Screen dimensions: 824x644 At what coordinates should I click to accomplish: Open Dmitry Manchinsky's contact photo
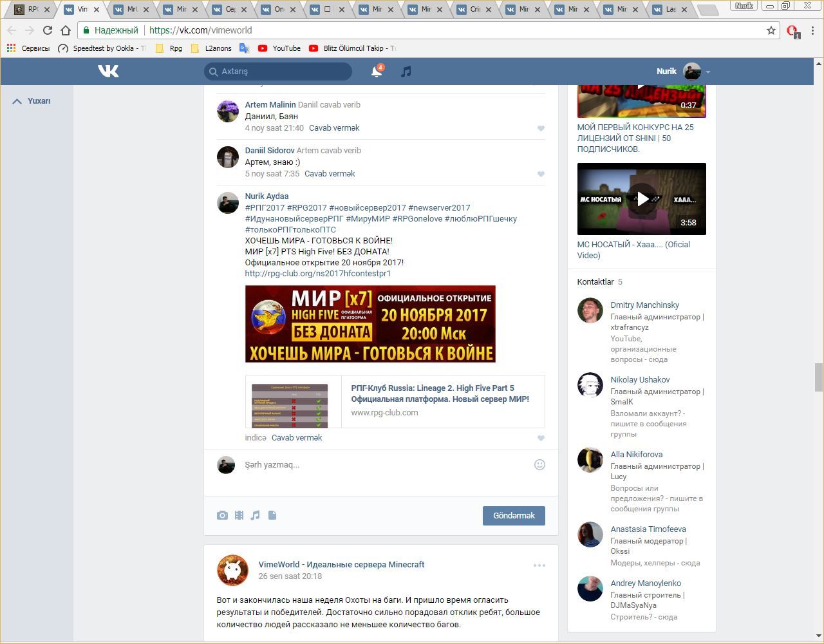point(590,310)
